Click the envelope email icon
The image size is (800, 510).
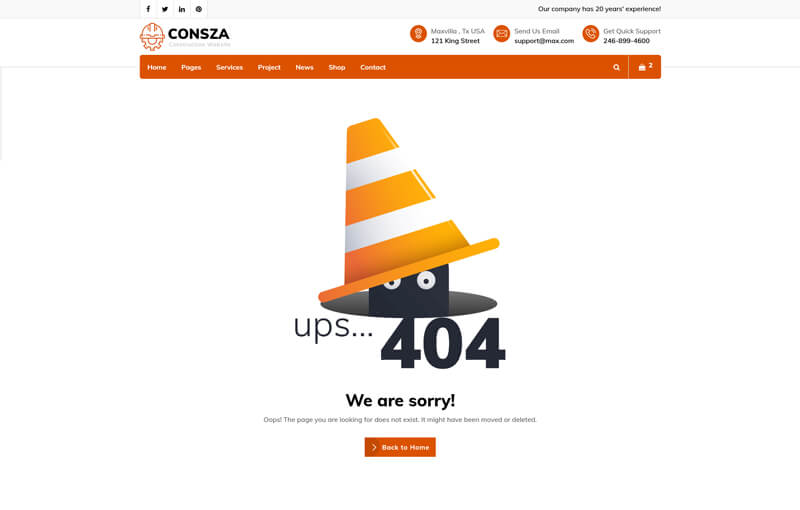pyautogui.click(x=502, y=34)
